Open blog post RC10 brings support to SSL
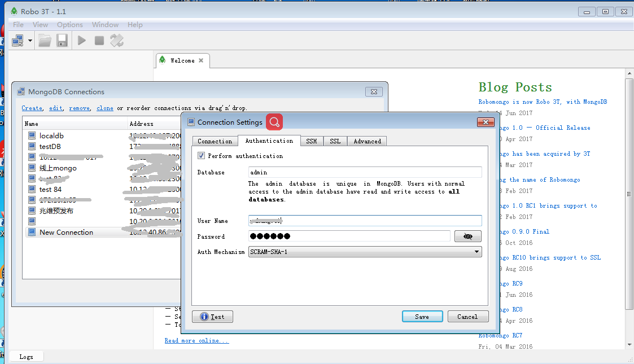This screenshot has width=634, height=364. coord(550,257)
